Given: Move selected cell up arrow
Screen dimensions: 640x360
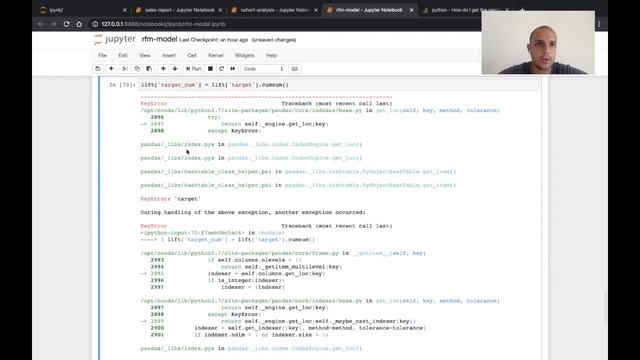Looking at the screenshot, I should tap(163, 69).
